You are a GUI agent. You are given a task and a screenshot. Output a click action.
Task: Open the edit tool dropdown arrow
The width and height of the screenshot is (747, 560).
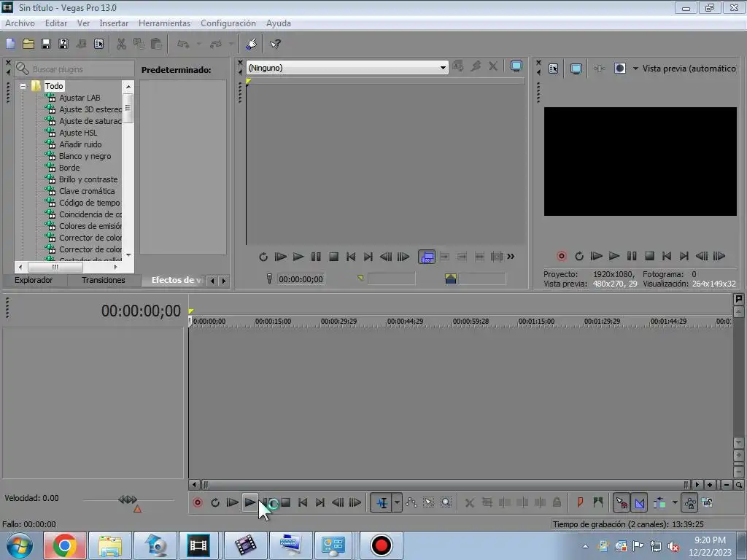point(397,502)
